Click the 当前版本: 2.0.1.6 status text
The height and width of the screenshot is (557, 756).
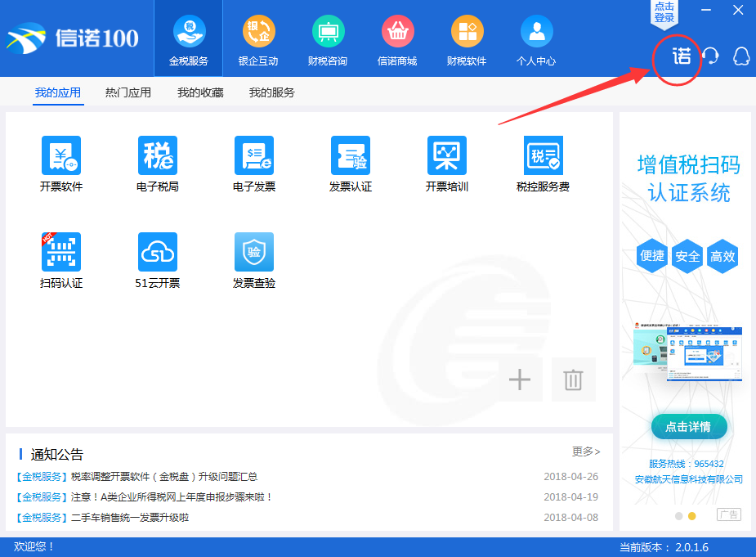(x=664, y=547)
